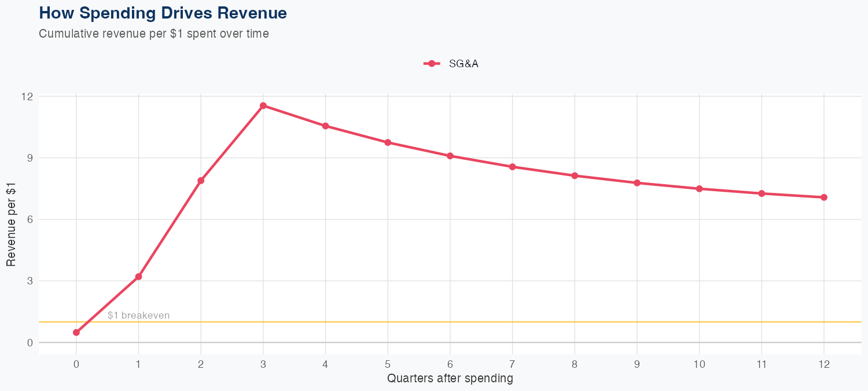
Task: Click the data point at quarter 5
Action: [388, 142]
